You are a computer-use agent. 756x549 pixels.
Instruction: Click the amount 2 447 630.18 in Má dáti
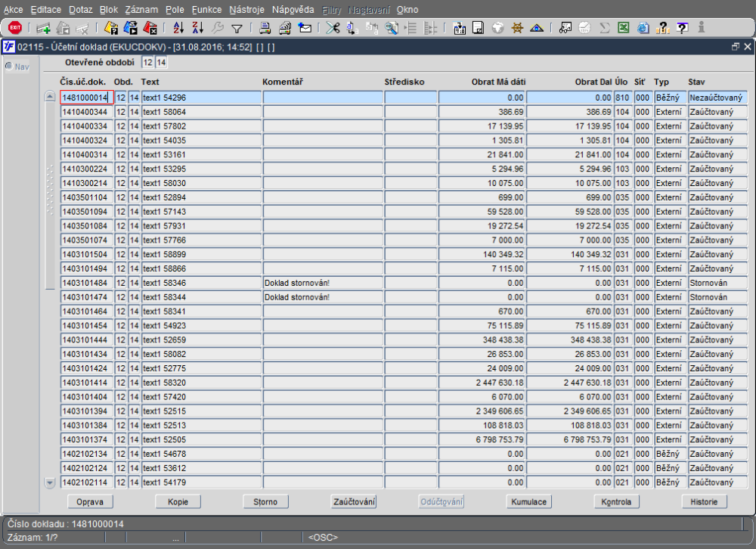tap(481, 383)
